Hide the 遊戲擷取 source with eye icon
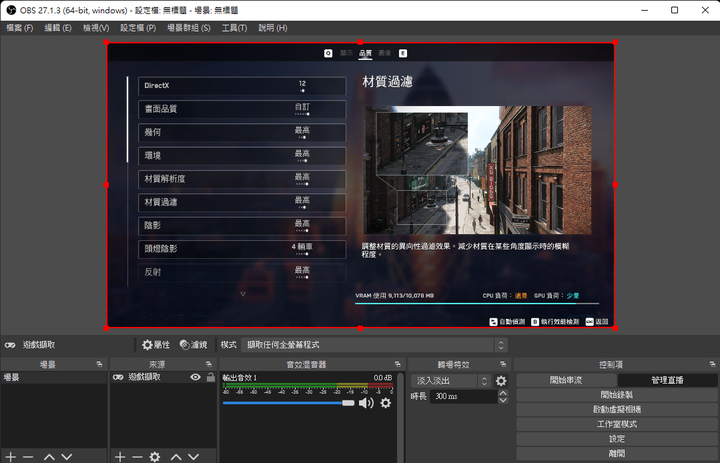720x463 pixels. [x=196, y=377]
